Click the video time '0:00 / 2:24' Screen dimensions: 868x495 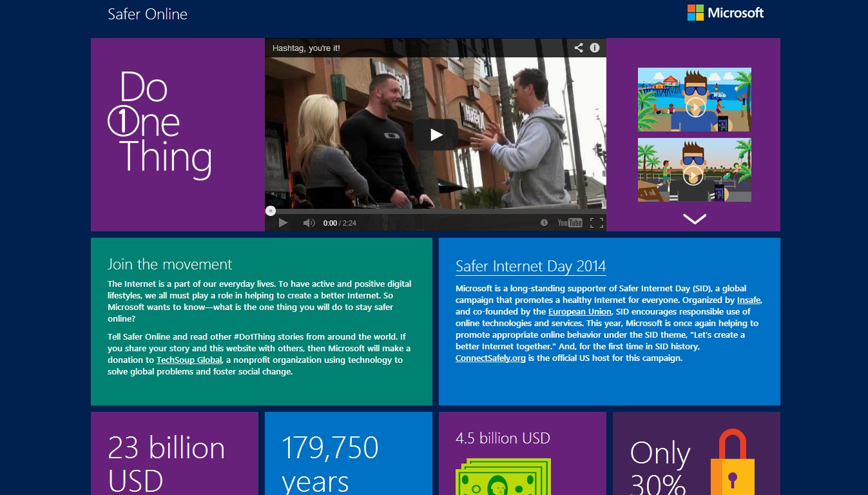coord(340,223)
